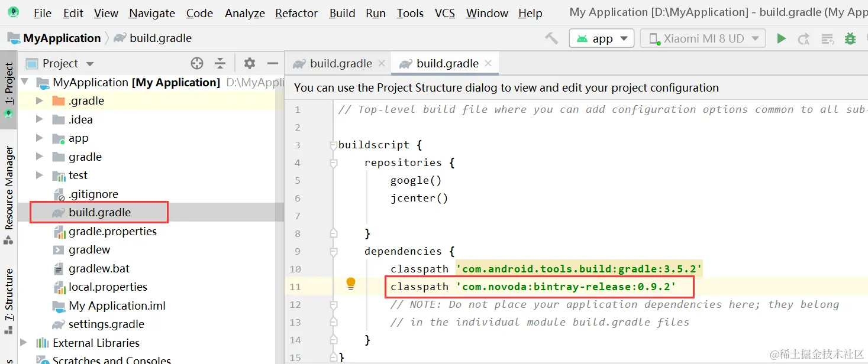
Task: Place the cursor on jcenter() on line 6
Action: click(x=419, y=198)
